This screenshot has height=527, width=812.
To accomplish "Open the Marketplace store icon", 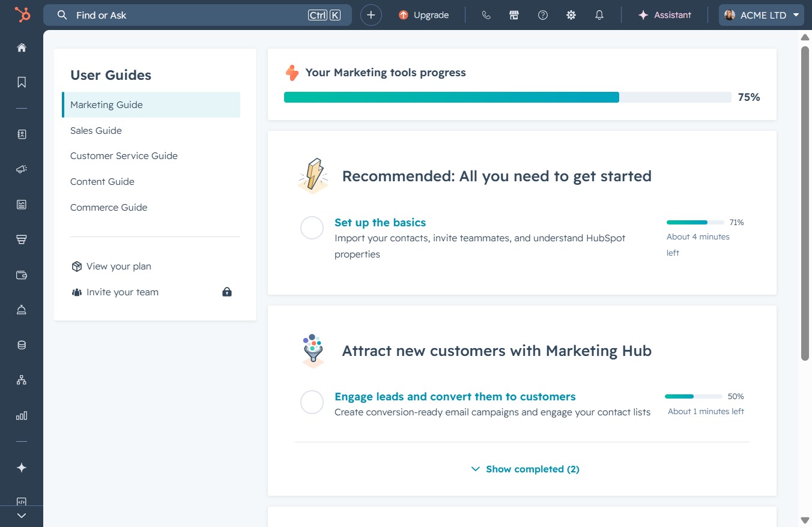I will 514,15.
